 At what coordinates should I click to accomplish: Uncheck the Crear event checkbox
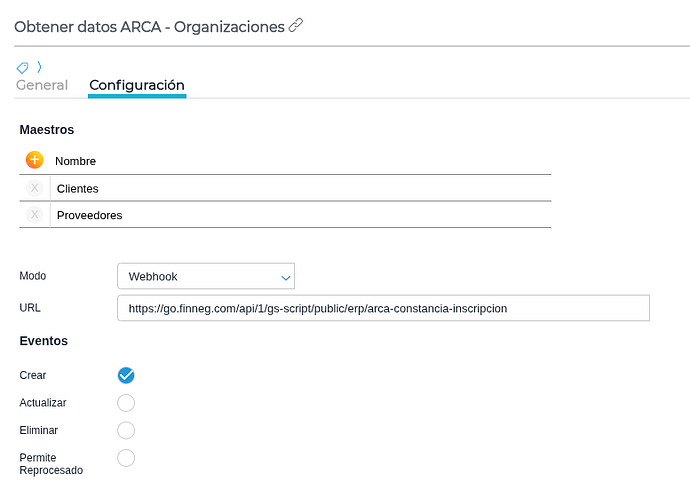point(126,375)
